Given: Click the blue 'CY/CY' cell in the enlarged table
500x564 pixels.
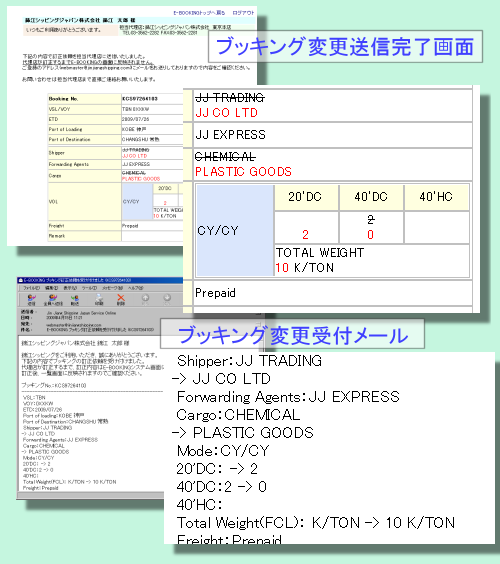Looking at the screenshot, I should click(235, 230).
